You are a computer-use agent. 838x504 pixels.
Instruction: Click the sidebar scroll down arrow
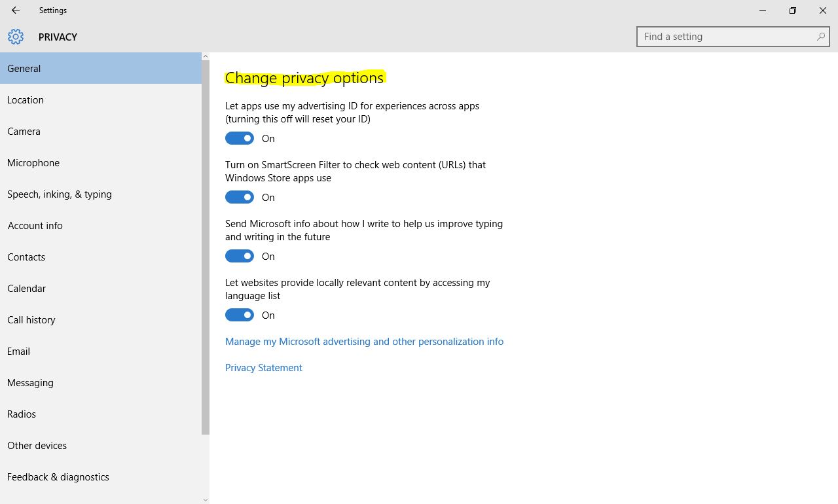point(206,499)
